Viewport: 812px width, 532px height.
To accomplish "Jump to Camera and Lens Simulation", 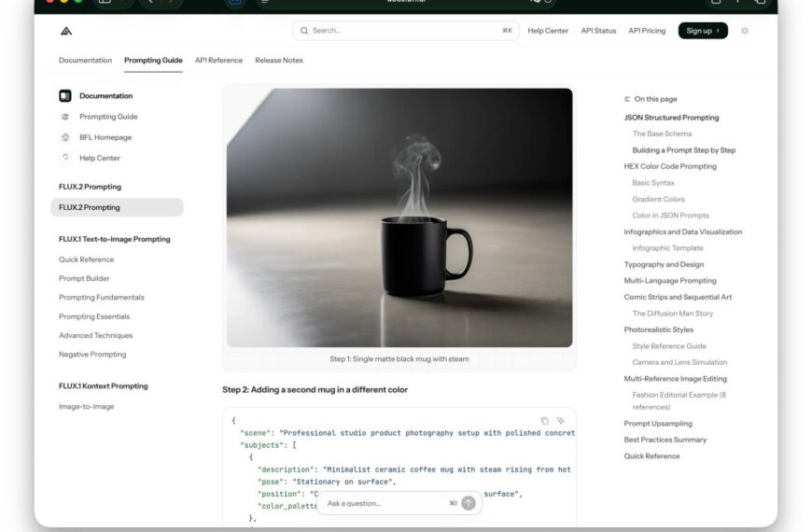I will 679,362.
